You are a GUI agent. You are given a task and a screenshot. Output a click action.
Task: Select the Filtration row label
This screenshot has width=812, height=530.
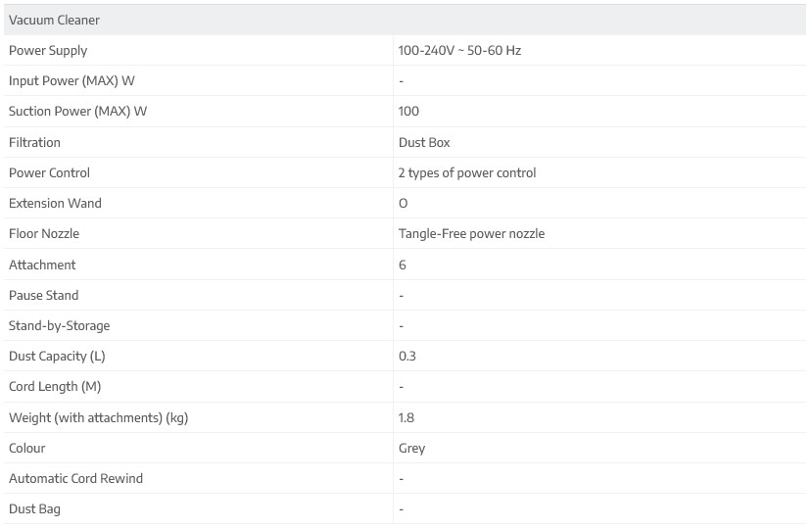pos(34,142)
